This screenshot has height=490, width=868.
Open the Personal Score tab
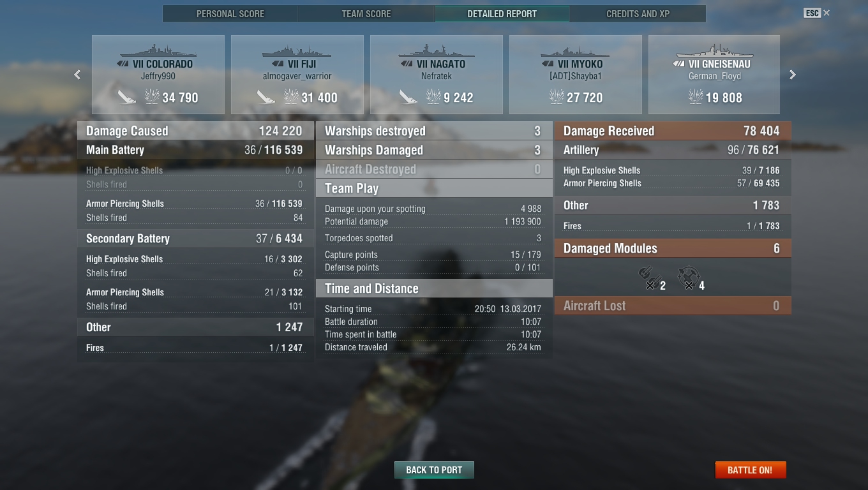point(230,13)
